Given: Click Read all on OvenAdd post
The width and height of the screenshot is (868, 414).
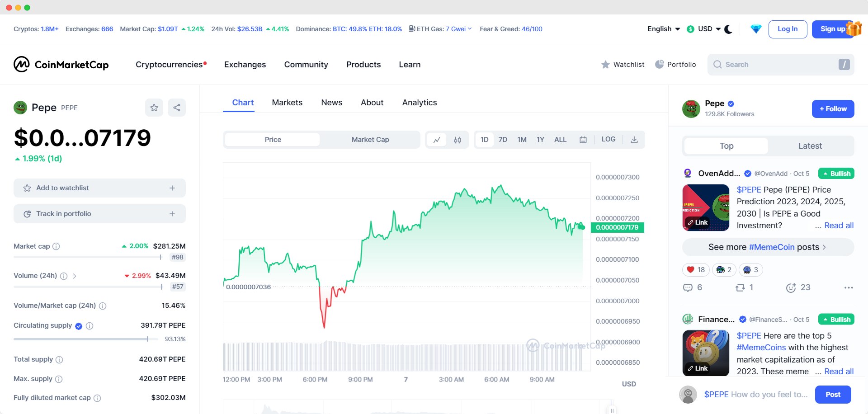Looking at the screenshot, I should [839, 226].
